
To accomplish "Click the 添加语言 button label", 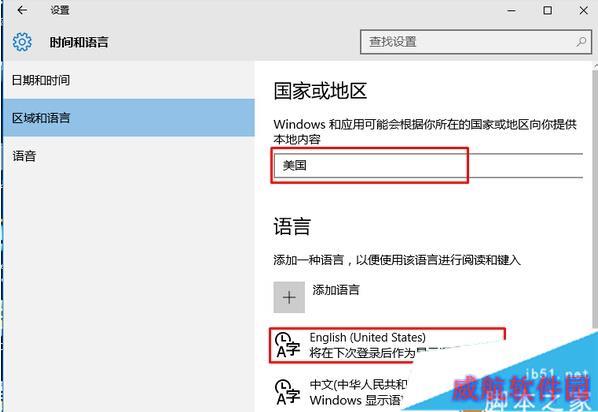I will [336, 290].
